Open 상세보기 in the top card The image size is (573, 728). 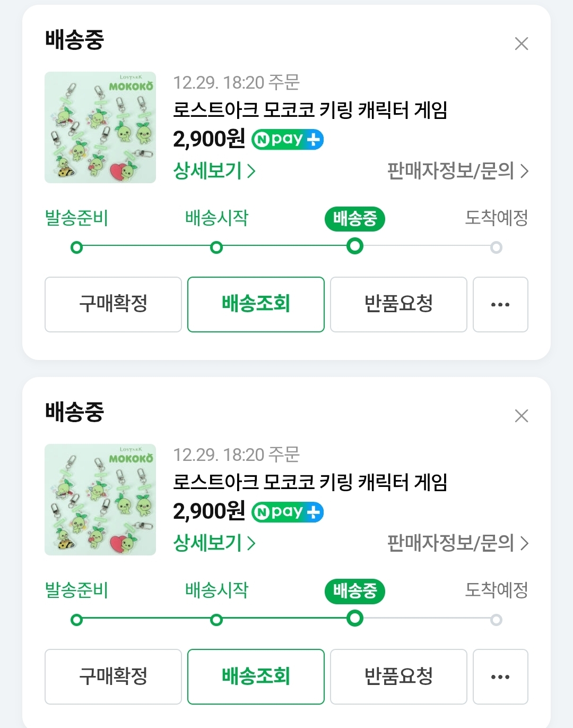tap(214, 171)
